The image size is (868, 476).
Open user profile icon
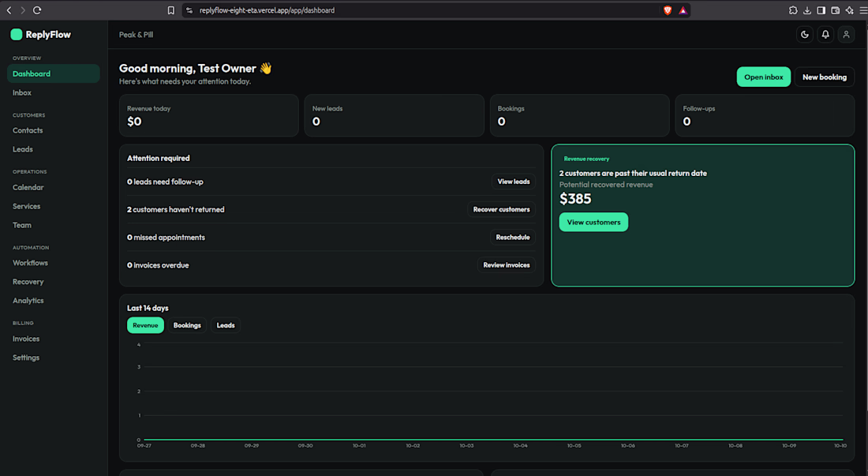click(x=846, y=34)
